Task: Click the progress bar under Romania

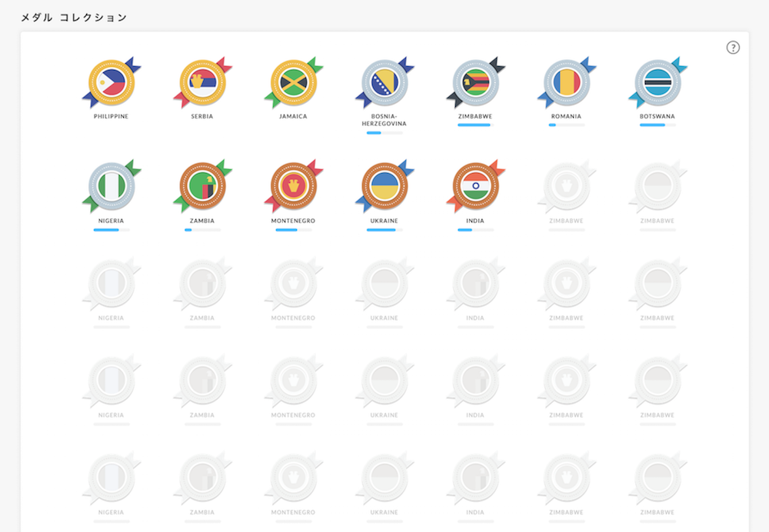Action: 567,125
